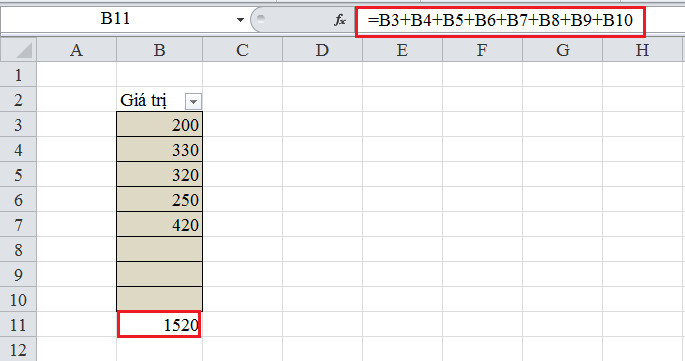Select column G header
This screenshot has height=361, width=685.
(562, 50)
